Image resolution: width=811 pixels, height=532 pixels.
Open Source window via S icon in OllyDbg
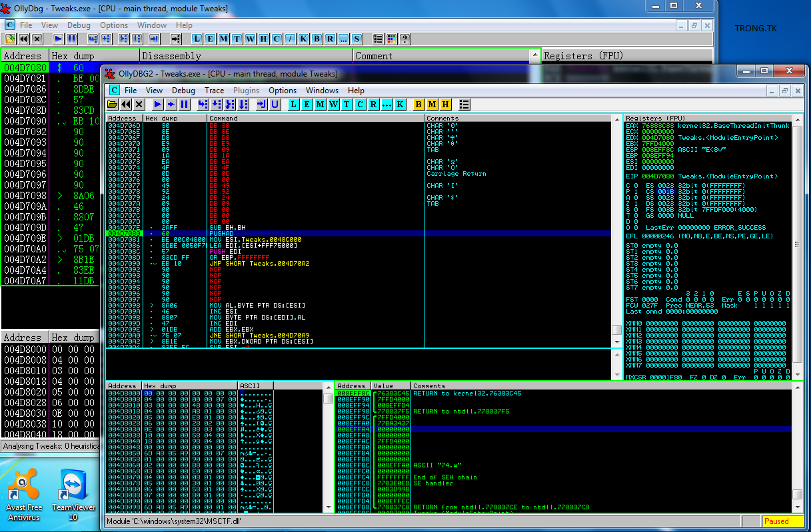click(x=357, y=39)
